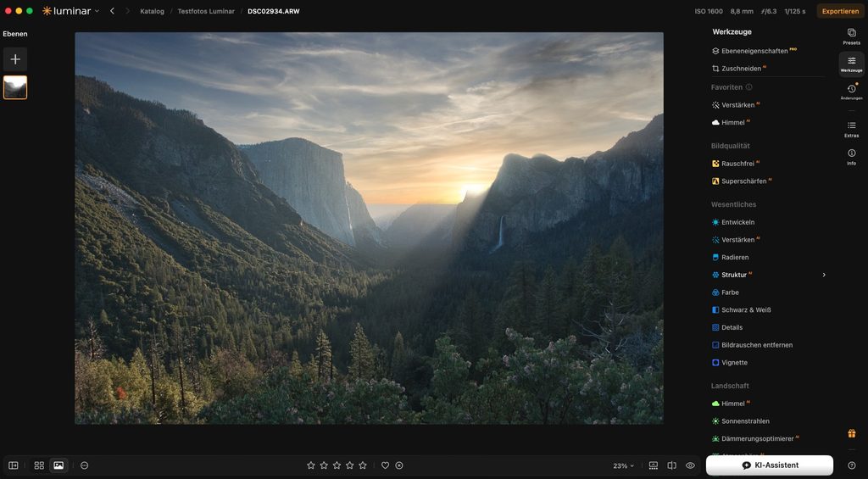868x479 pixels.
Task: Open the luminar app menu dropdown
Action: (71, 10)
